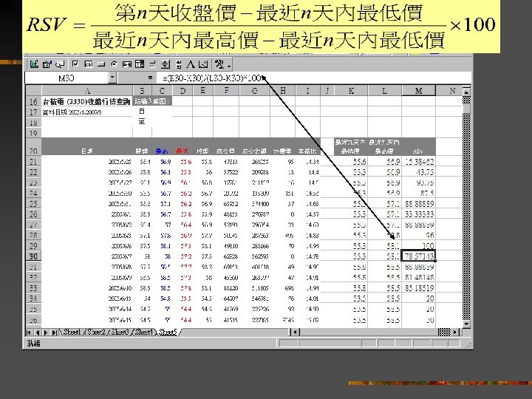
Task: Click the window resize grip in status bar
Action: pyautogui.click(x=468, y=345)
